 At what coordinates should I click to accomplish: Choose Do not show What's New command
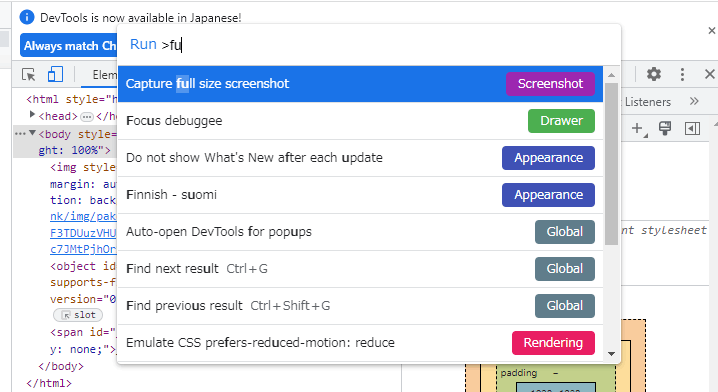360,158
